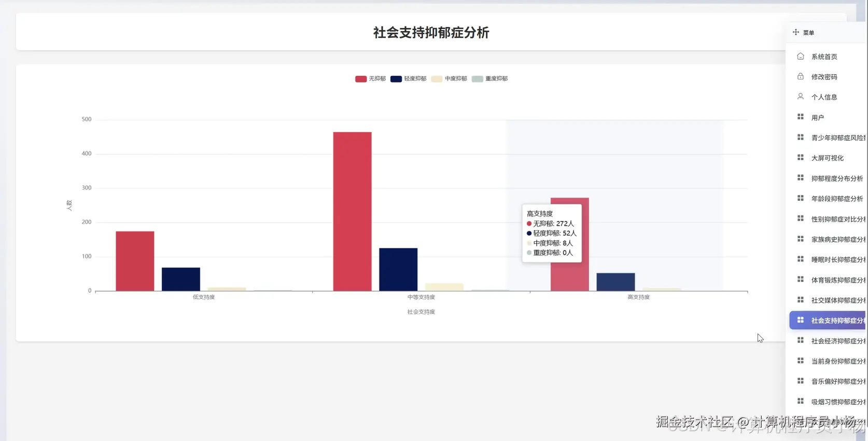Screen dimensions: 868x441
Task: Click the grid icon beside 体育锻炼抑郁症分析
Action: click(801, 280)
